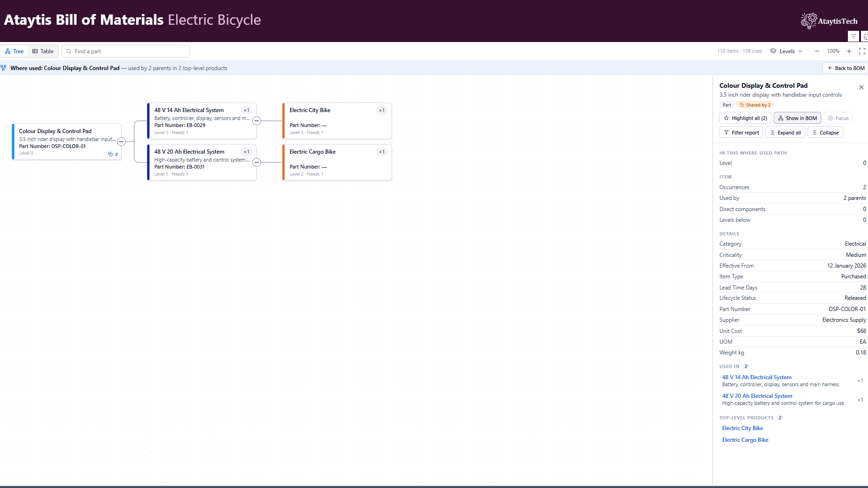Click the 12 January 2026 effective date

(x=847, y=266)
